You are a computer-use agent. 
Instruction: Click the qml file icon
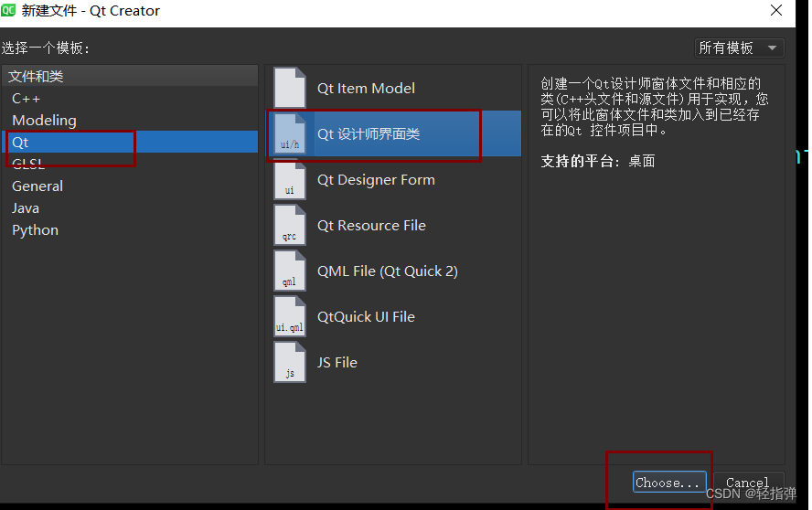pyautogui.click(x=290, y=271)
